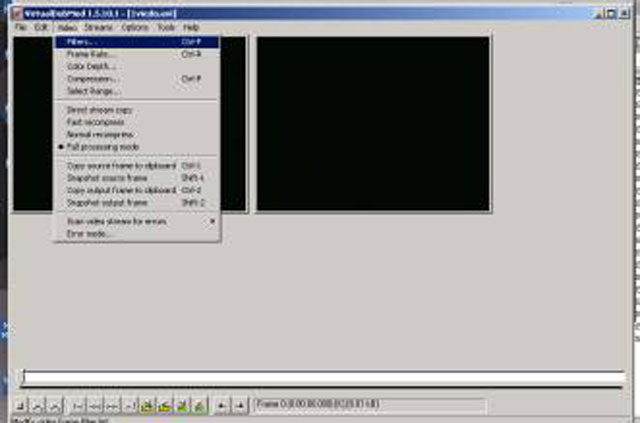Set the mark-in selection start
The width and height of the screenshot is (640, 423).
pos(222,406)
